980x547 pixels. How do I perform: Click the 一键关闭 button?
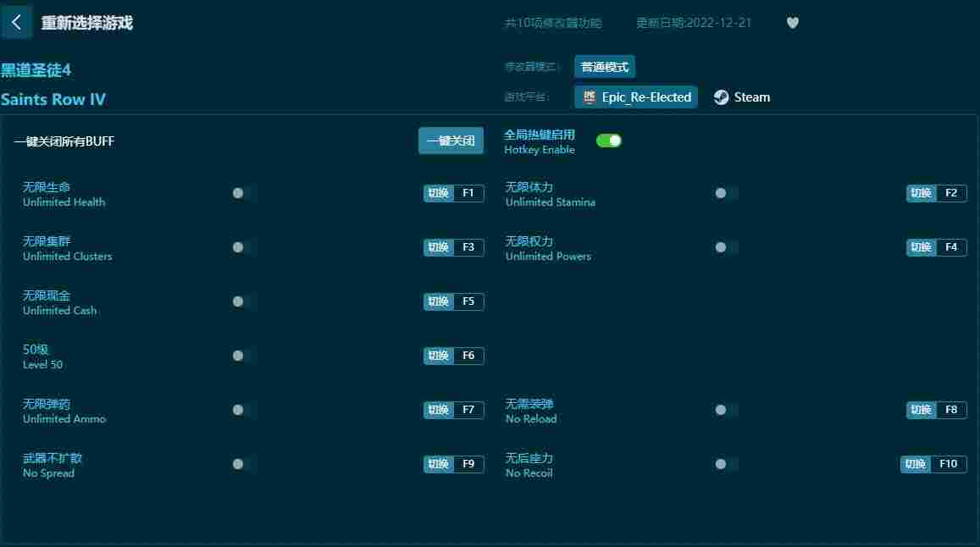click(451, 141)
